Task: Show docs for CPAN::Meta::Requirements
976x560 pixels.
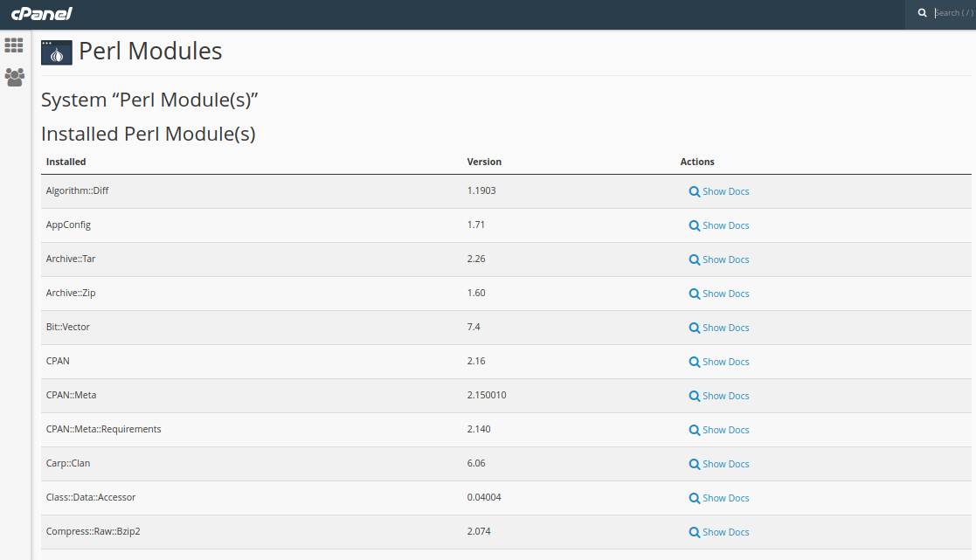Action: 725,430
